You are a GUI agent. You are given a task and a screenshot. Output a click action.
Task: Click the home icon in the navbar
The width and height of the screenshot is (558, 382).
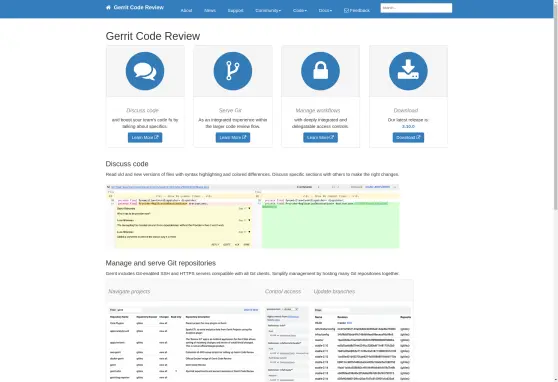pos(108,7)
